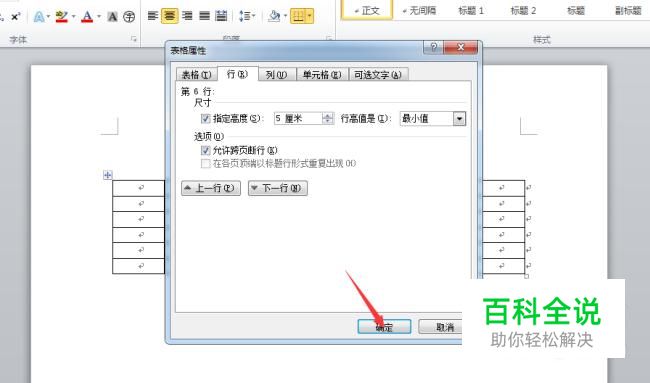The image size is (650, 383).
Task: Expand the borders dropdown arrow
Action: [x=310, y=16]
